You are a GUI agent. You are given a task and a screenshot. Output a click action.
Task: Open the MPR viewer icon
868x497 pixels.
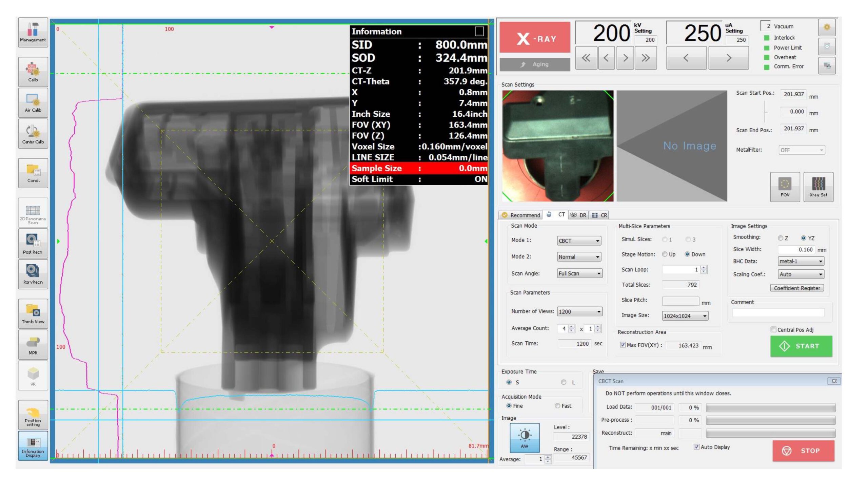[x=33, y=345]
